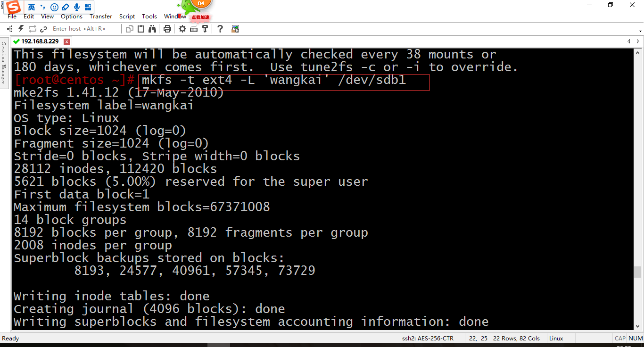Switch input language via the 英 button
The height and width of the screenshot is (347, 644).
32,7
